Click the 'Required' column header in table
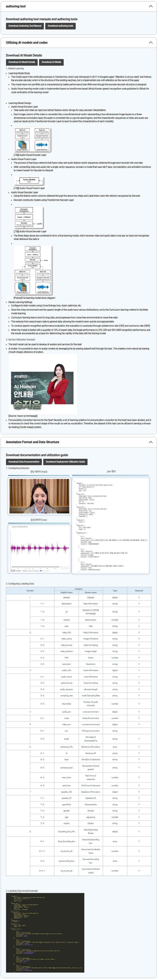The image size is (158, 980). coord(139,591)
